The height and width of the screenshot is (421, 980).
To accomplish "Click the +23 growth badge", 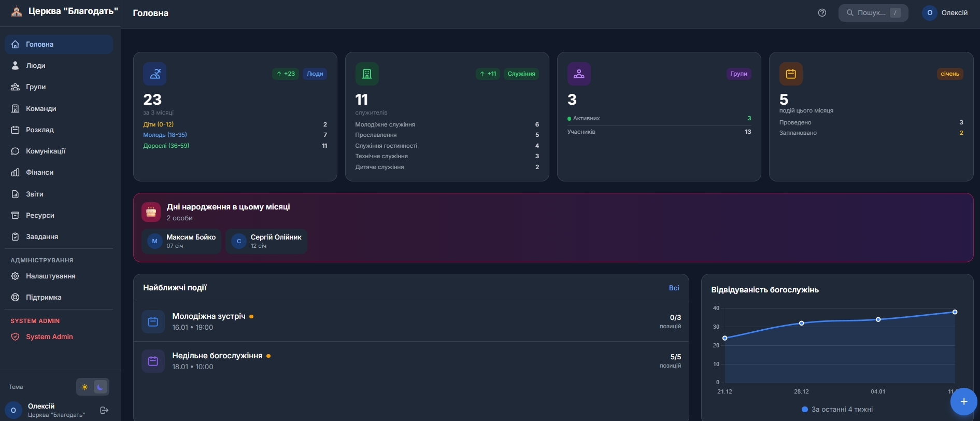I will pos(286,74).
